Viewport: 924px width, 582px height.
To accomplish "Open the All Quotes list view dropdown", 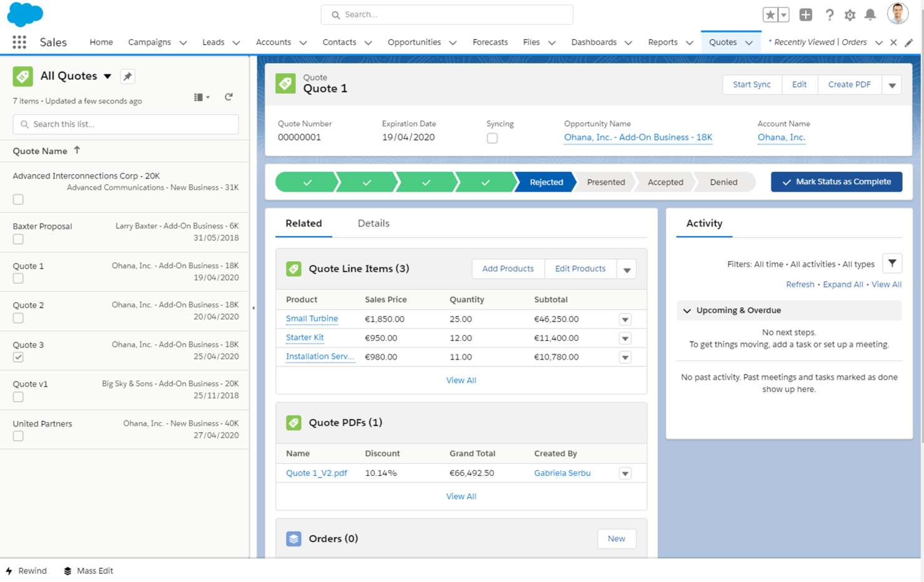I will [x=107, y=76].
